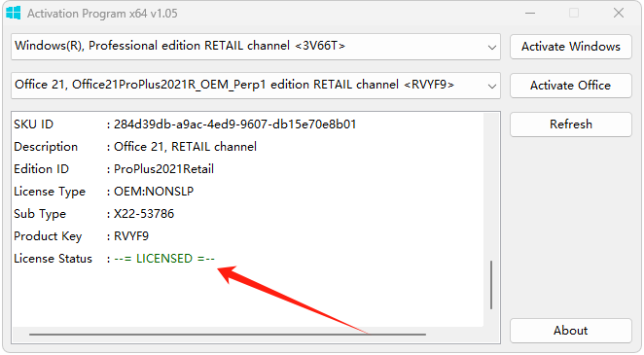Click the LICENSED status text
Viewport: 644px width, 355px height.
[164, 259]
